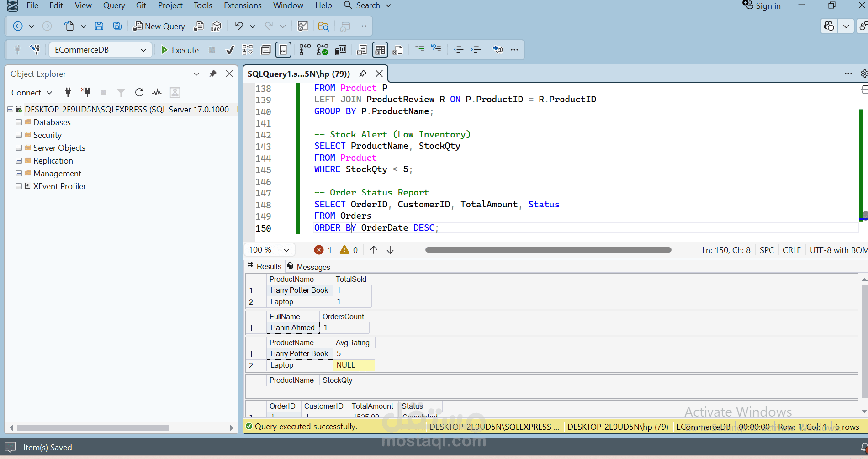The width and height of the screenshot is (868, 459).
Task: Click Object Explorer Connect plug icon
Action: pyautogui.click(x=68, y=92)
